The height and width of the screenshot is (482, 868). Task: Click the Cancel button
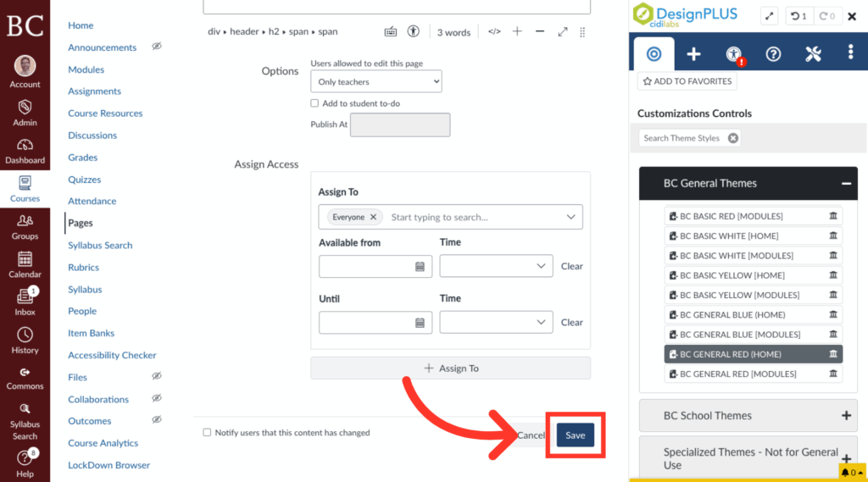click(x=531, y=435)
